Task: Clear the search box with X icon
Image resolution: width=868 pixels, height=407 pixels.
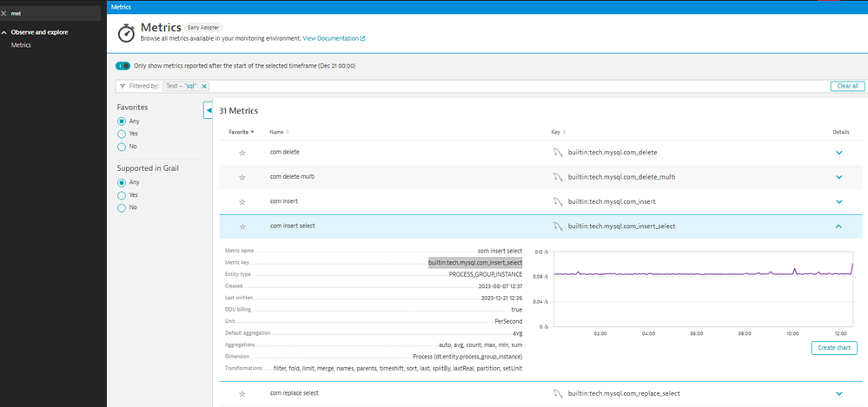Action: 4,14
